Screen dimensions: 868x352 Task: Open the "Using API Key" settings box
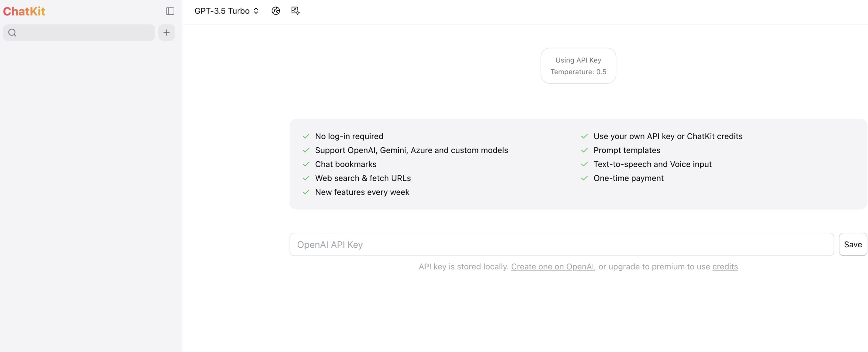(578, 60)
